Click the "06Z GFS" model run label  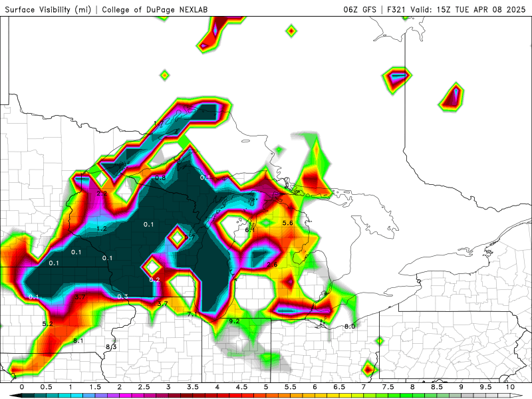click(360, 9)
